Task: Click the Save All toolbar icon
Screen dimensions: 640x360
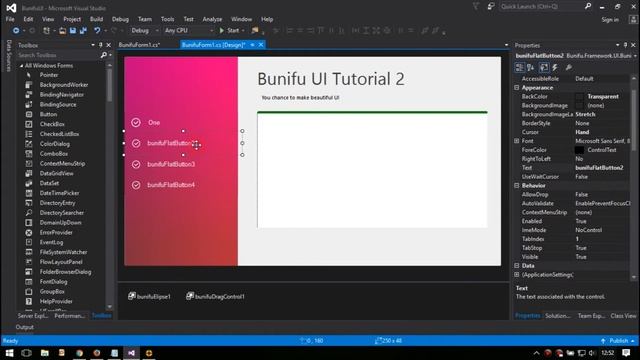Action: [83, 31]
